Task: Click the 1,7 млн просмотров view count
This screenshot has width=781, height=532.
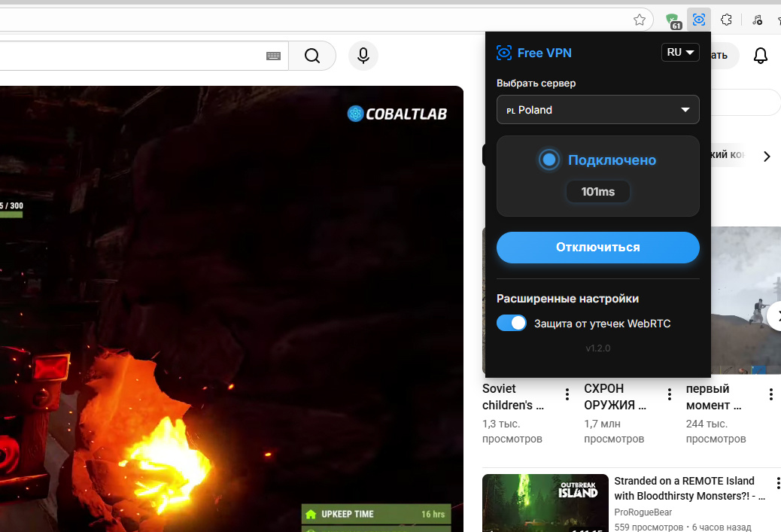Action: tap(614, 431)
